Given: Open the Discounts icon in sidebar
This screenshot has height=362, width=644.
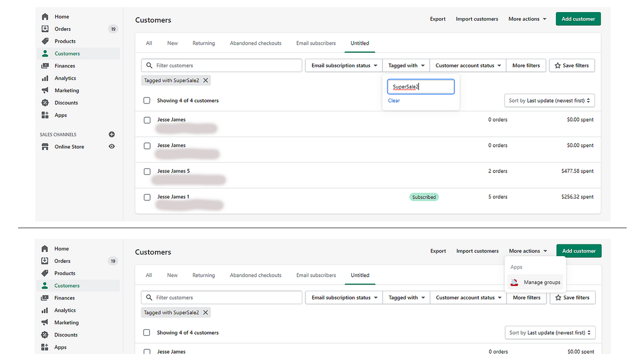Looking at the screenshot, I should point(45,103).
